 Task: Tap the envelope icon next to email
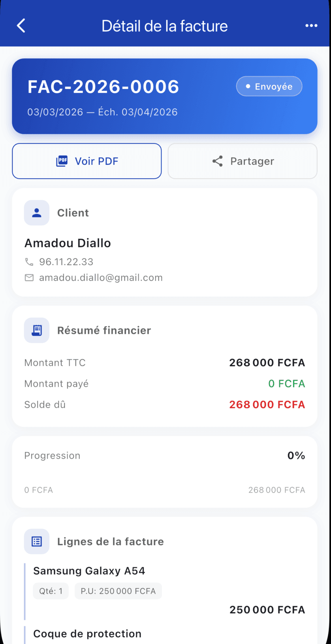29,278
